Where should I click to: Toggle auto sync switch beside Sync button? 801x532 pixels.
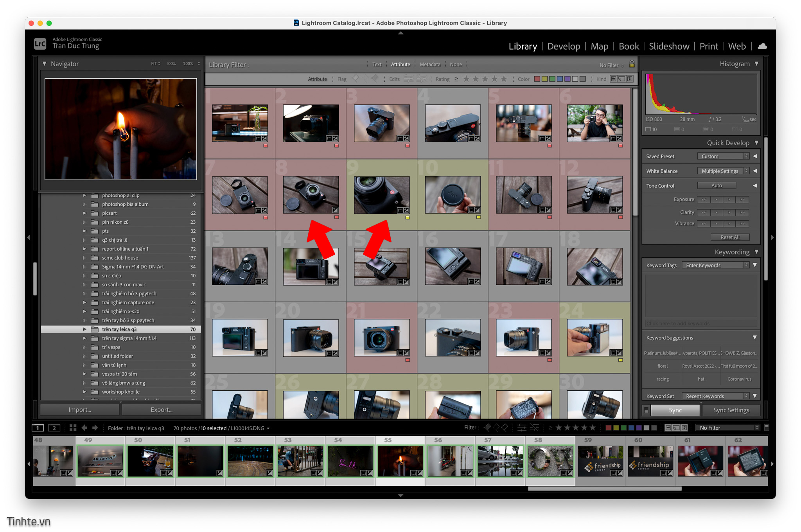(646, 410)
